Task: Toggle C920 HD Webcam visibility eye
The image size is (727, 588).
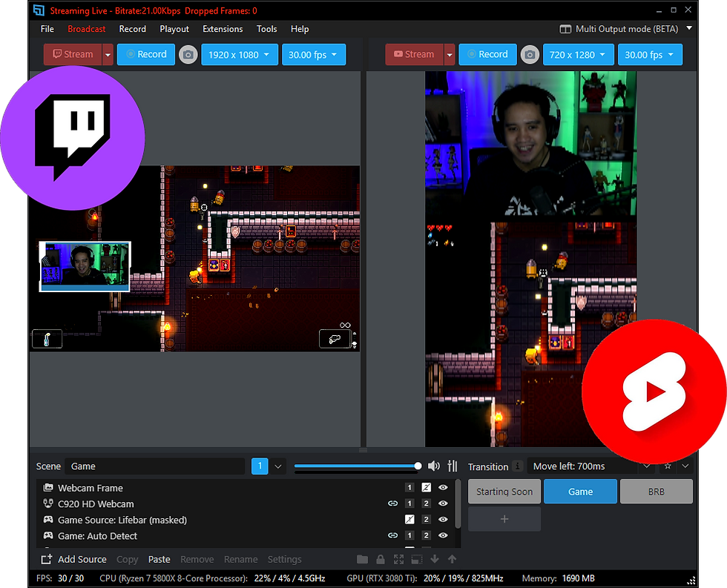Action: click(443, 503)
